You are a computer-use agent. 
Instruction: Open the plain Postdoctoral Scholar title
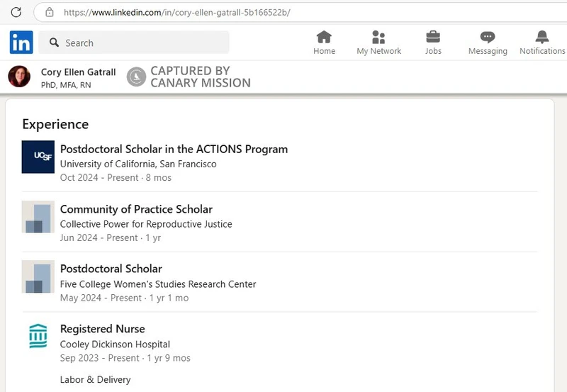point(111,269)
